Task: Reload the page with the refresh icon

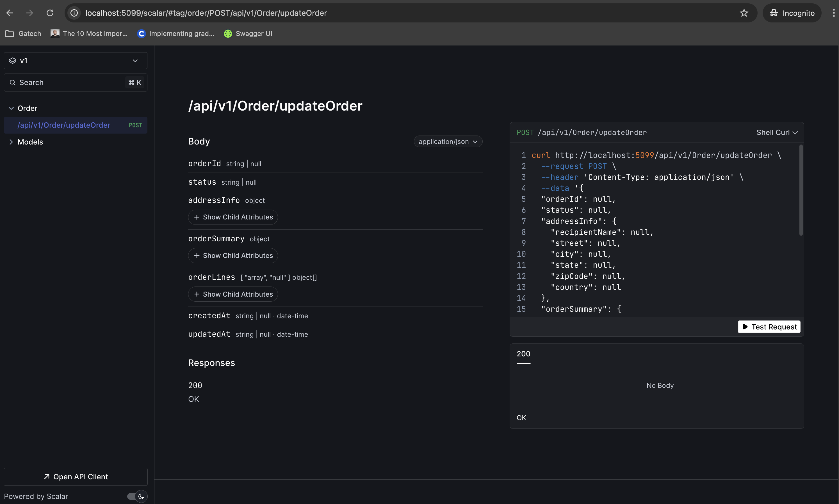Action: [50, 13]
